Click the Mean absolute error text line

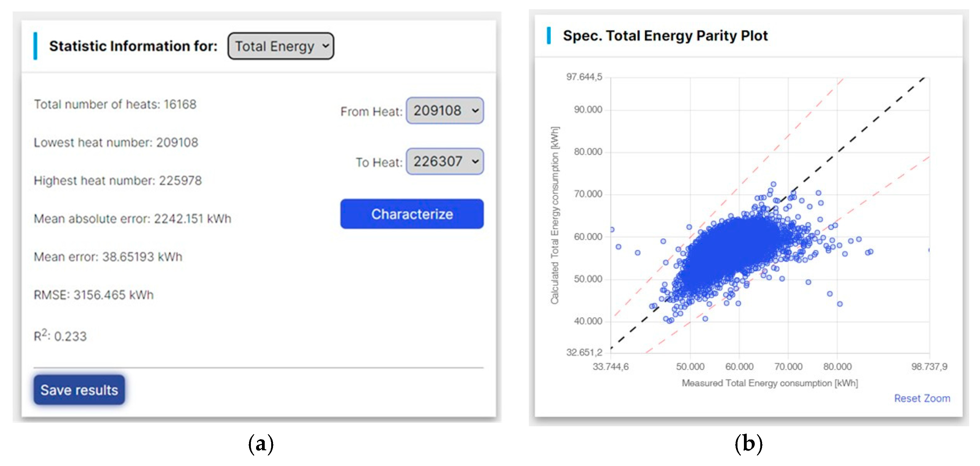133,219
